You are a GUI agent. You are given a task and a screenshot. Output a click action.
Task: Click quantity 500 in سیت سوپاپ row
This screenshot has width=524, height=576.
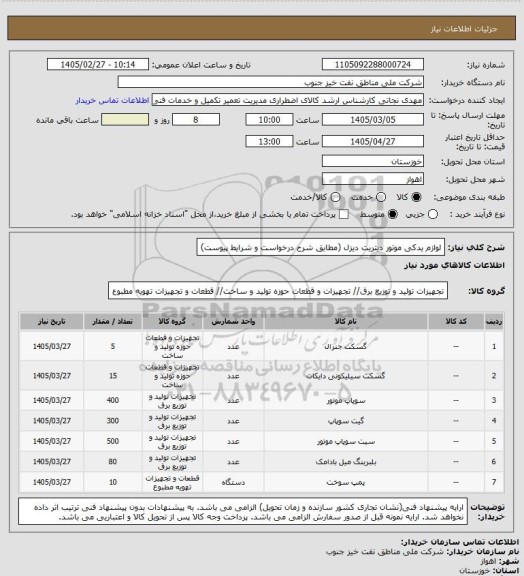tap(113, 441)
